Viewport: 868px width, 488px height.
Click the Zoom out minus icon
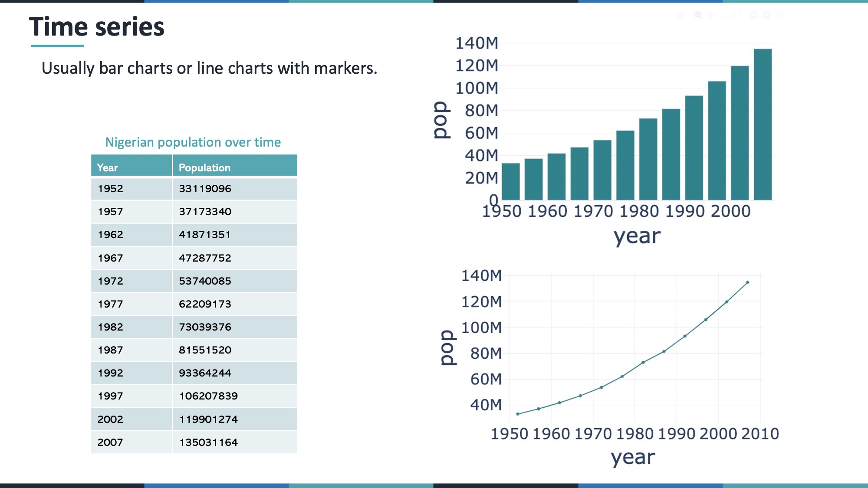(x=767, y=15)
